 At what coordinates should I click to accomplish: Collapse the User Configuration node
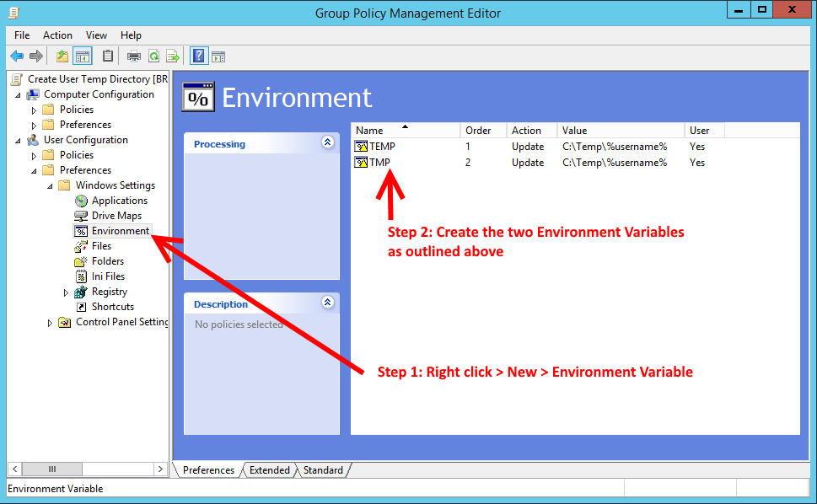(19, 141)
